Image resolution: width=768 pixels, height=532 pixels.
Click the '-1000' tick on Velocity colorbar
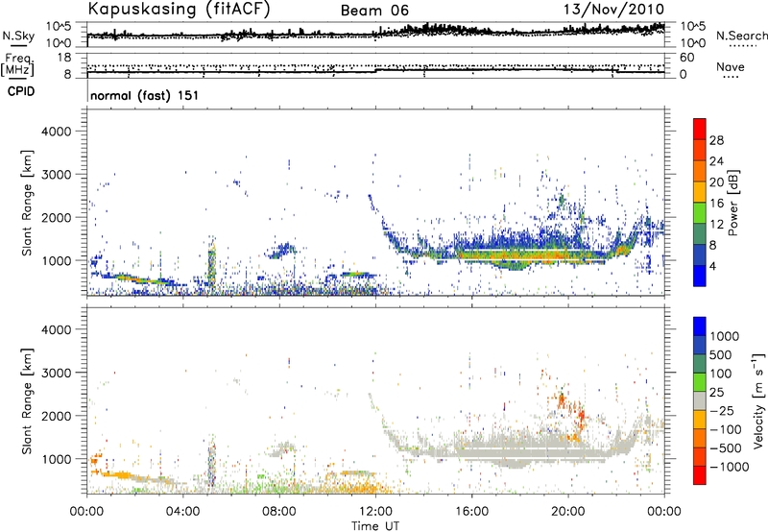tap(730, 467)
